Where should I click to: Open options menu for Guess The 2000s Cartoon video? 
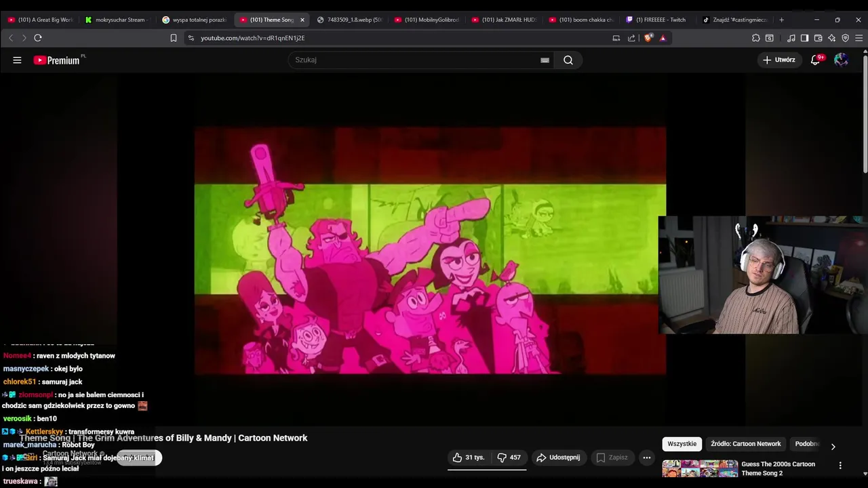(x=840, y=466)
